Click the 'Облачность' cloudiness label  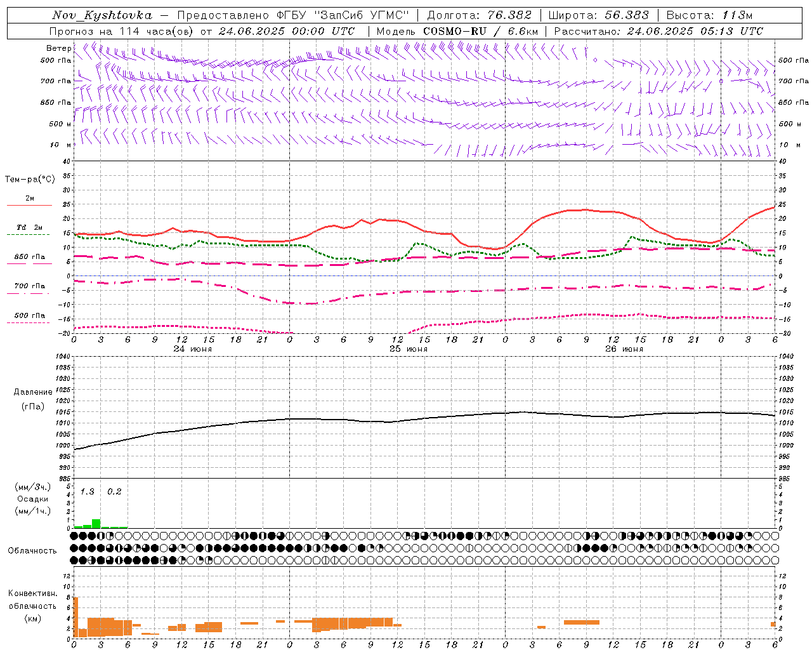pos(32,551)
